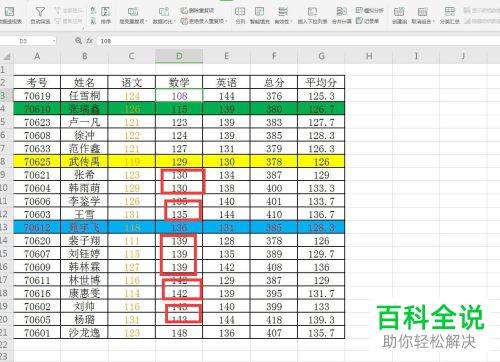Select the 平均分 header cell
The width and height of the screenshot is (500, 362).
[321, 82]
